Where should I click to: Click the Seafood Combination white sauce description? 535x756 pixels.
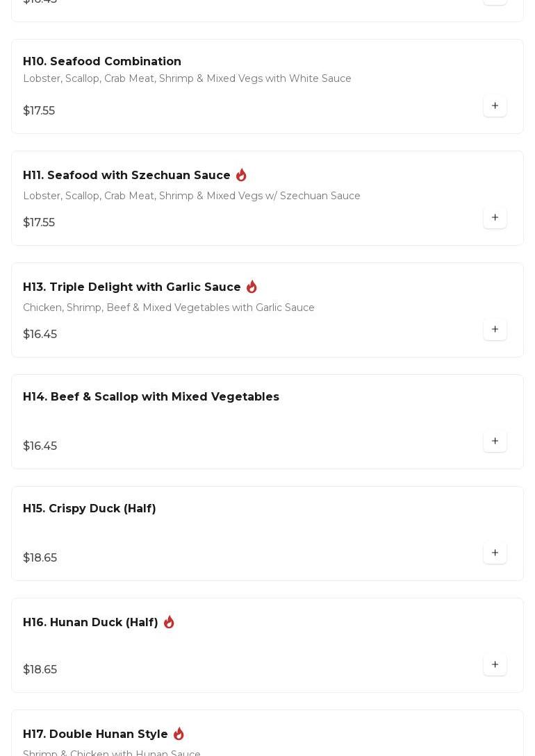pyautogui.click(x=187, y=79)
